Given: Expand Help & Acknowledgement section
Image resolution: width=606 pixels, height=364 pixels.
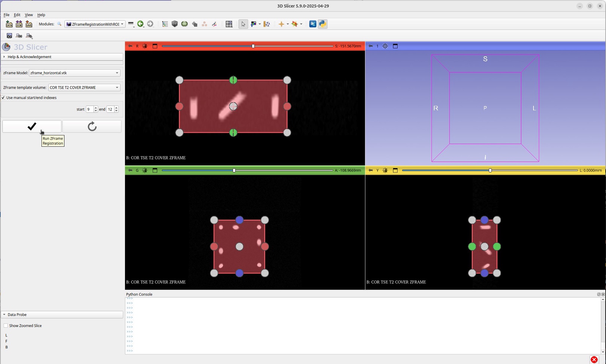Looking at the screenshot, I should pyautogui.click(x=62, y=57).
